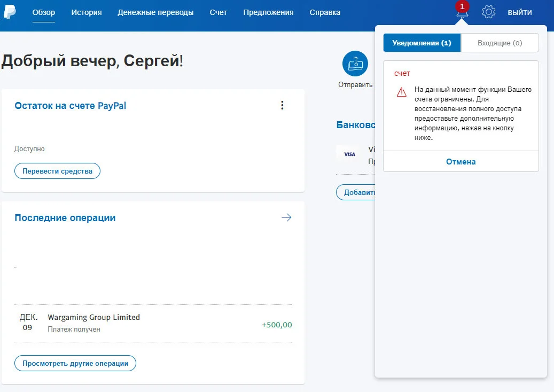Image resolution: width=554 pixels, height=392 pixels.
Task: Click the Отмена button in notification
Action: point(461,162)
